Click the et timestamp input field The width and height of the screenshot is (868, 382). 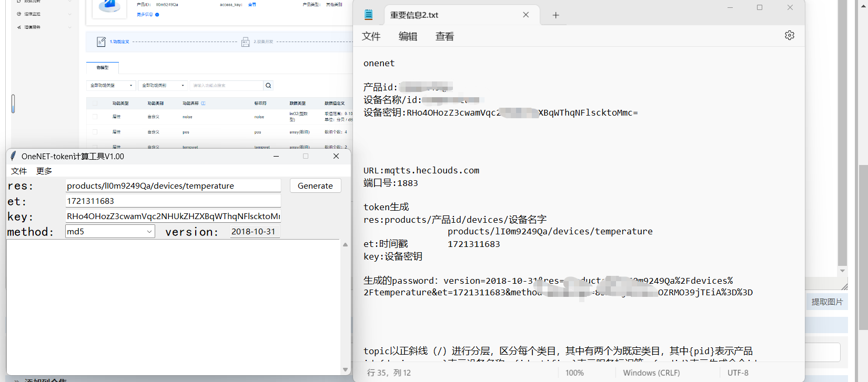(x=173, y=201)
